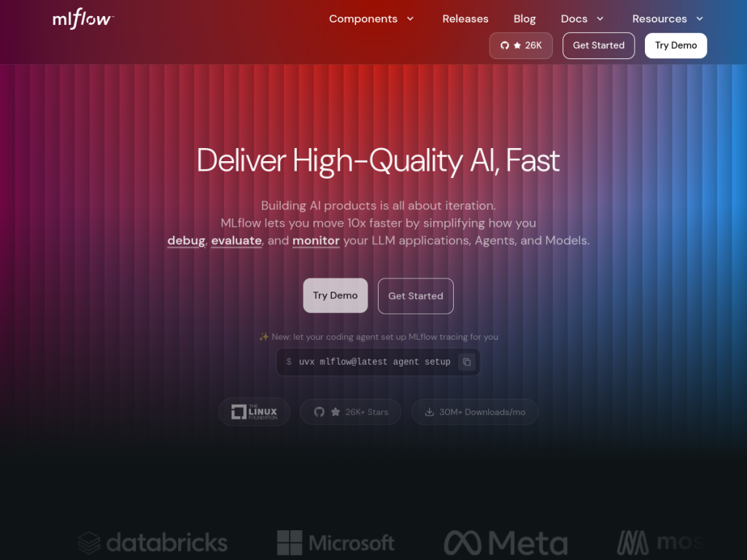Follow the underlined monitor link
The width and height of the screenshot is (747, 560).
coord(316,241)
